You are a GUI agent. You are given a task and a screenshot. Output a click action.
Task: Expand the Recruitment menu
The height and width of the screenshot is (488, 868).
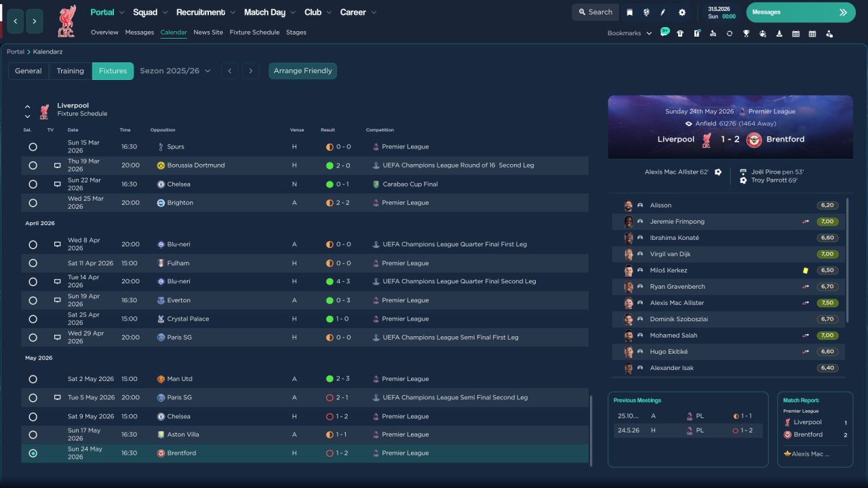[206, 12]
